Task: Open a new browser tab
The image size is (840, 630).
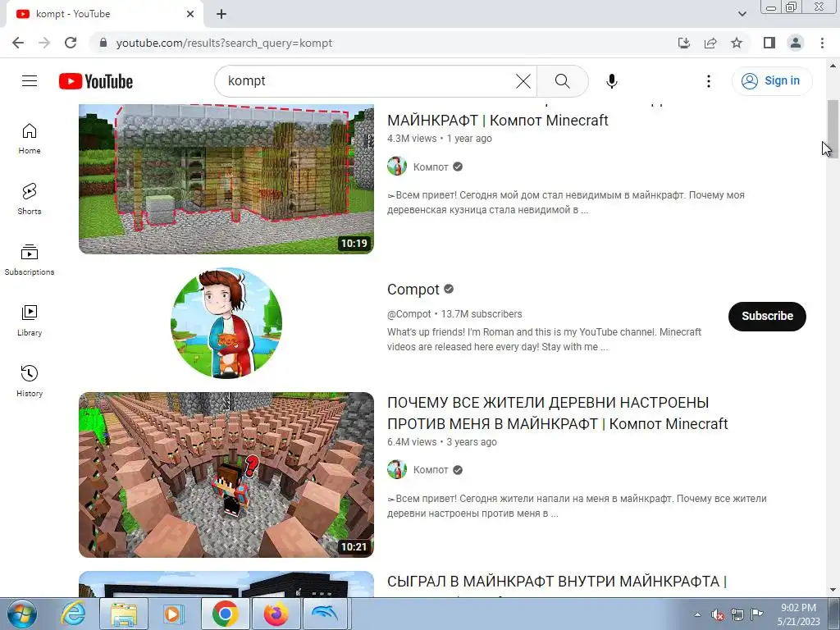Action: pyautogui.click(x=221, y=15)
